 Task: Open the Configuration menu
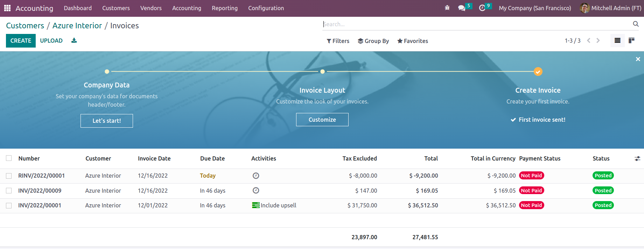click(266, 8)
